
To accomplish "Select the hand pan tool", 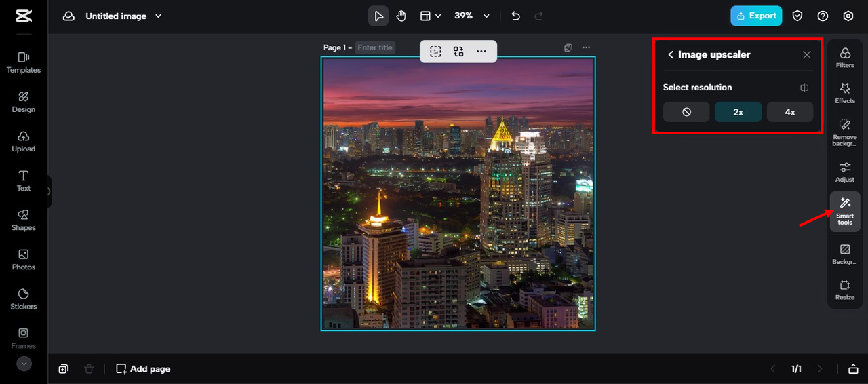I will (401, 16).
